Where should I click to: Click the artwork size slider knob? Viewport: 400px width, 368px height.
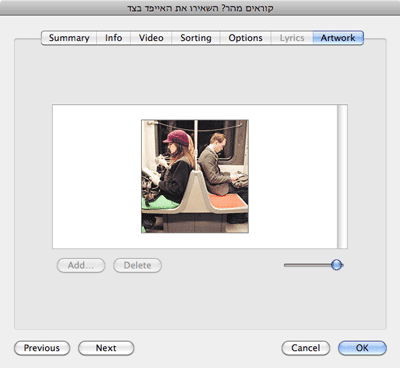[x=337, y=265]
